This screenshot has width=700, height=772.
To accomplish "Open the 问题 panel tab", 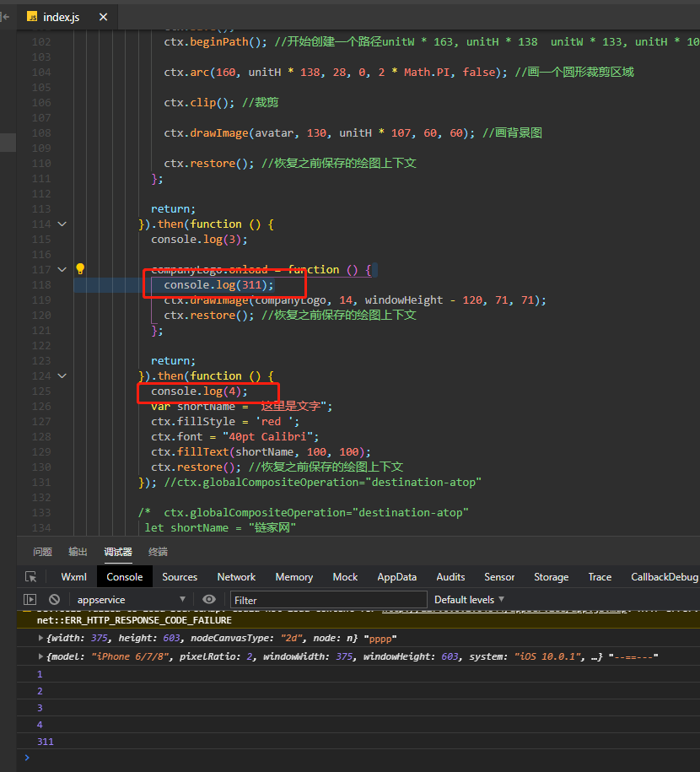I will (42, 552).
